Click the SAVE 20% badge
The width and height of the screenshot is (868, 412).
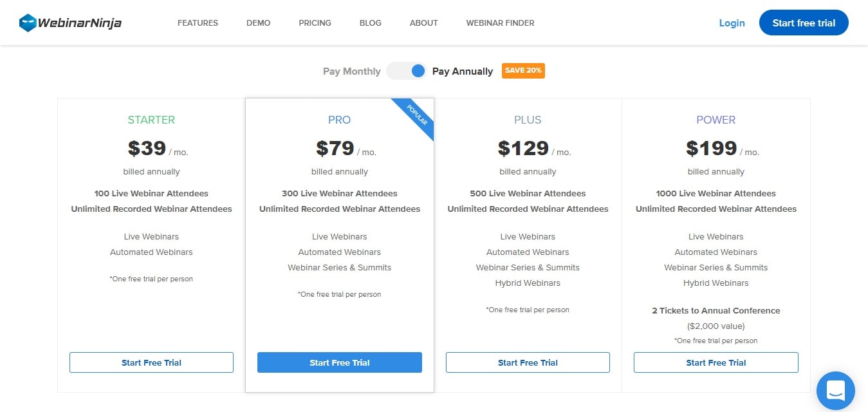(x=523, y=71)
